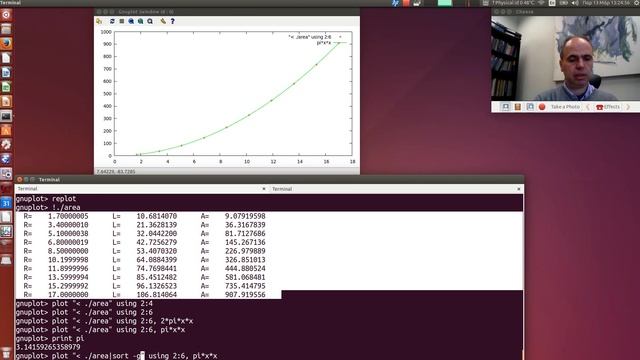Close the second Terminal tab

[x=519, y=189]
